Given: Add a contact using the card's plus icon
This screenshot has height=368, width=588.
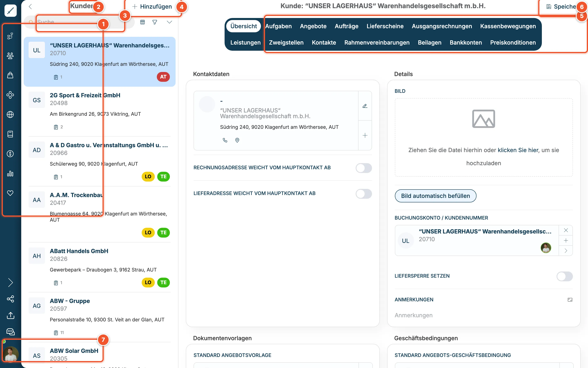Looking at the screenshot, I should coord(365,135).
